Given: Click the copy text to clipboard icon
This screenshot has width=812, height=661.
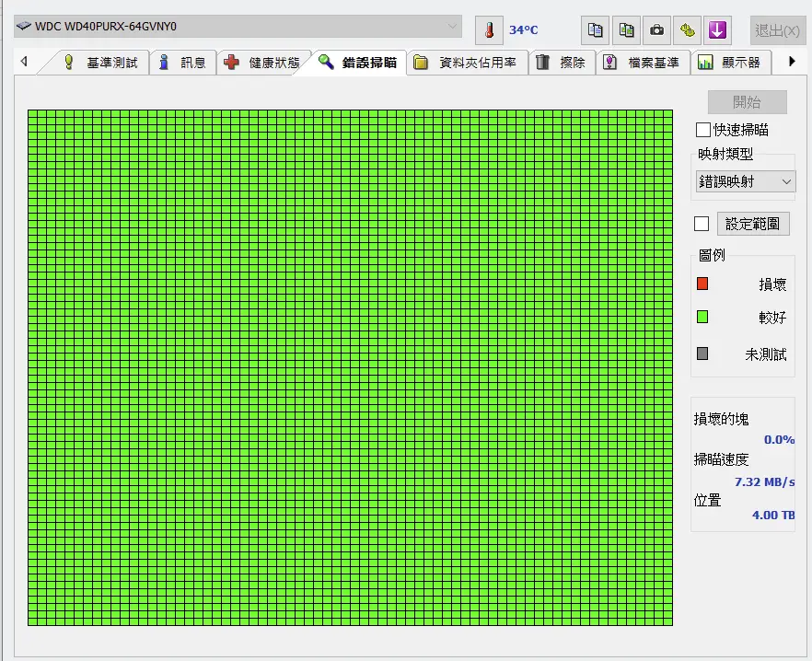Looking at the screenshot, I should [595, 29].
